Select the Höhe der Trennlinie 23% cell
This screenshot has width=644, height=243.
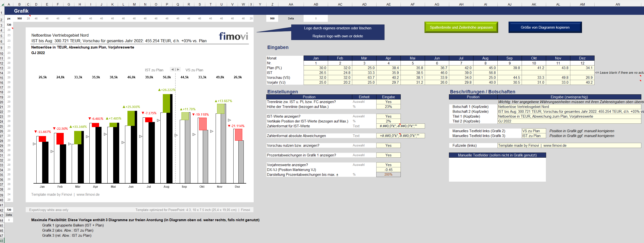click(388, 107)
